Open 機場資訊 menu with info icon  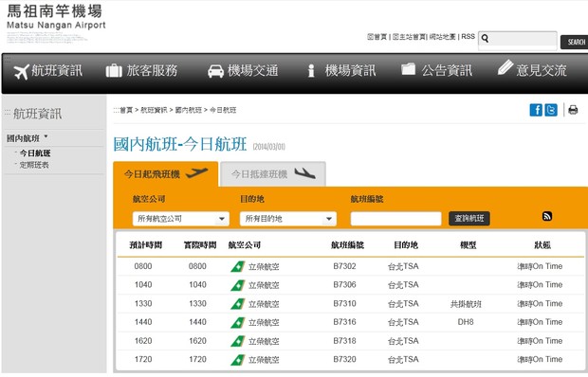coord(340,71)
